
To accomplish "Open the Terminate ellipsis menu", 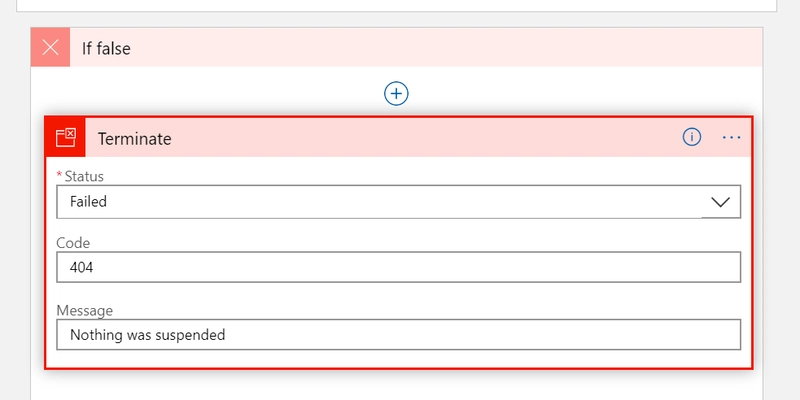I will 731,138.
